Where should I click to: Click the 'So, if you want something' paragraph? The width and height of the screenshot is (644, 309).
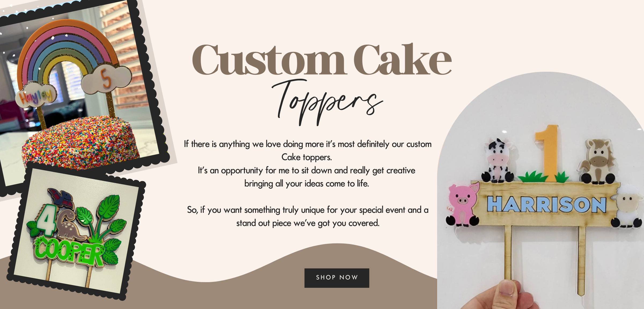tap(308, 217)
